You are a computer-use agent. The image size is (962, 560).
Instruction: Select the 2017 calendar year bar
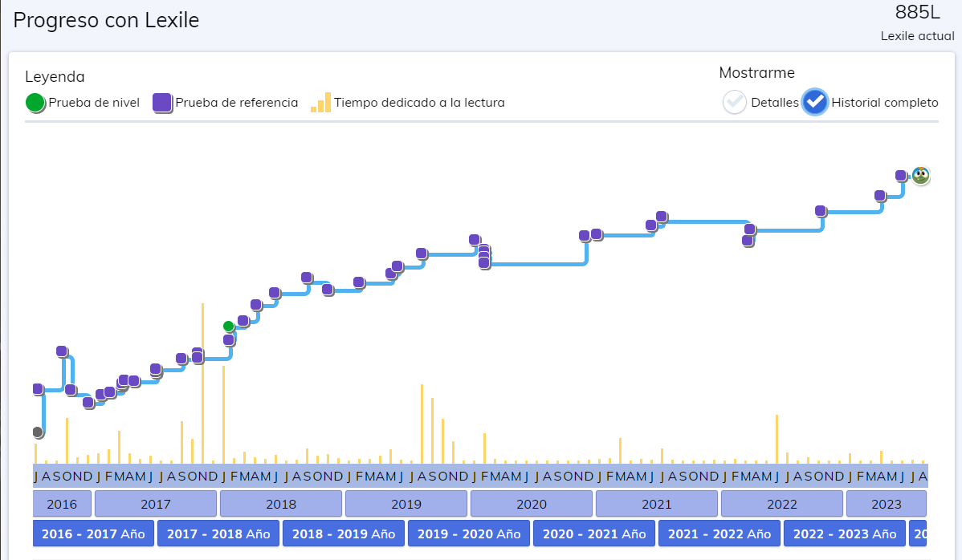point(156,504)
